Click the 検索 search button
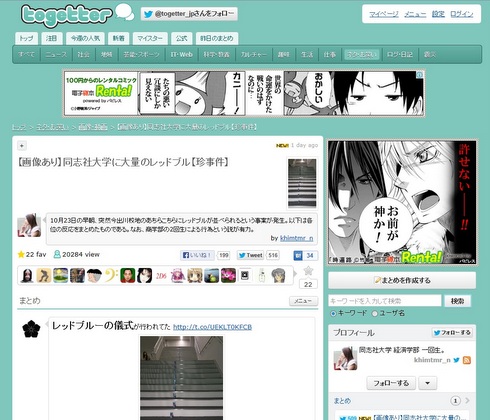 click(457, 301)
